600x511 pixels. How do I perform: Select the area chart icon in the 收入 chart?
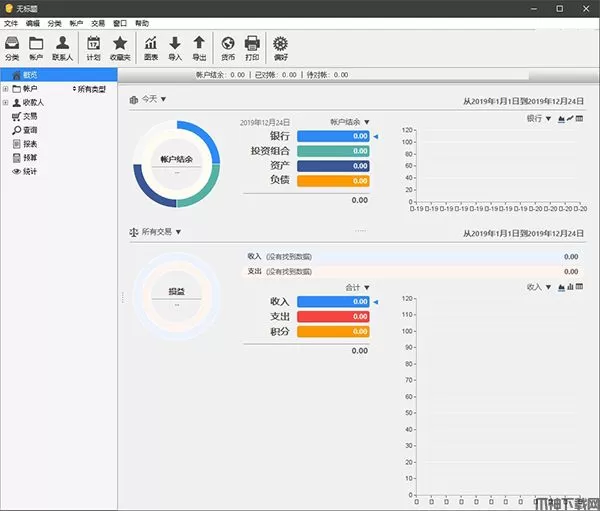click(561, 287)
